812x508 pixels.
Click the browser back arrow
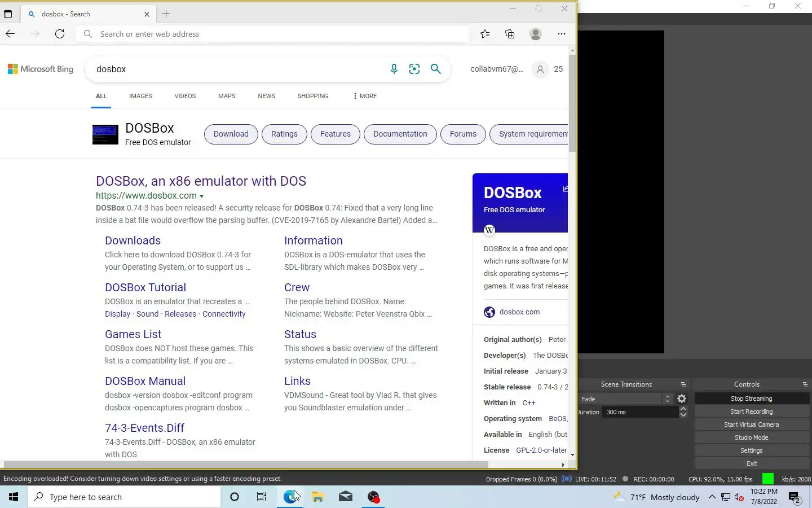(x=10, y=34)
